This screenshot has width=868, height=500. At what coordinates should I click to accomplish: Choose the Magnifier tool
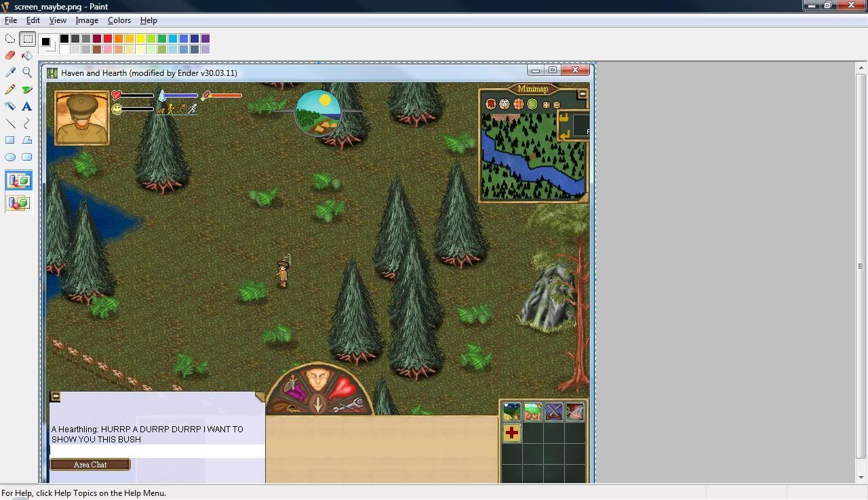pyautogui.click(x=27, y=72)
